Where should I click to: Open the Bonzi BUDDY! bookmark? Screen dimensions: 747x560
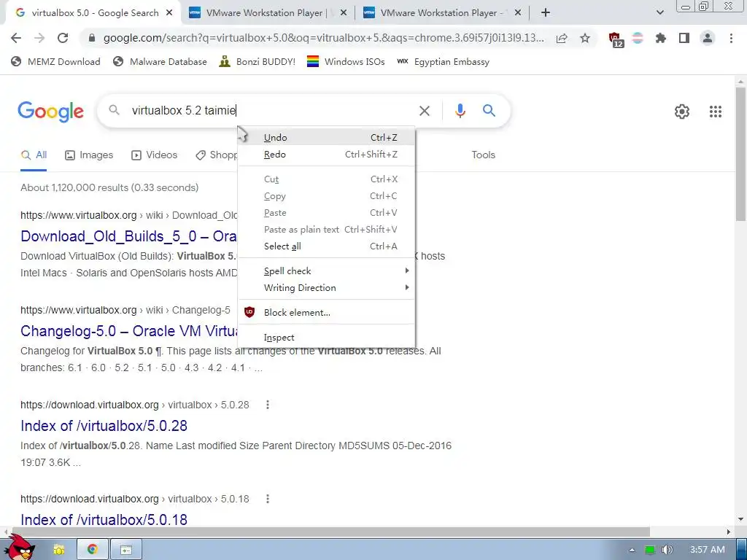(x=258, y=62)
